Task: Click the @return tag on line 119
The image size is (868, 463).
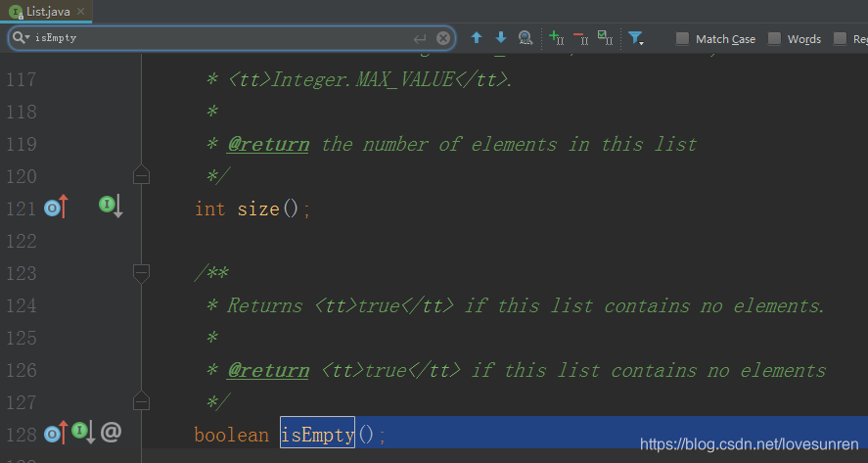Action: [x=268, y=145]
